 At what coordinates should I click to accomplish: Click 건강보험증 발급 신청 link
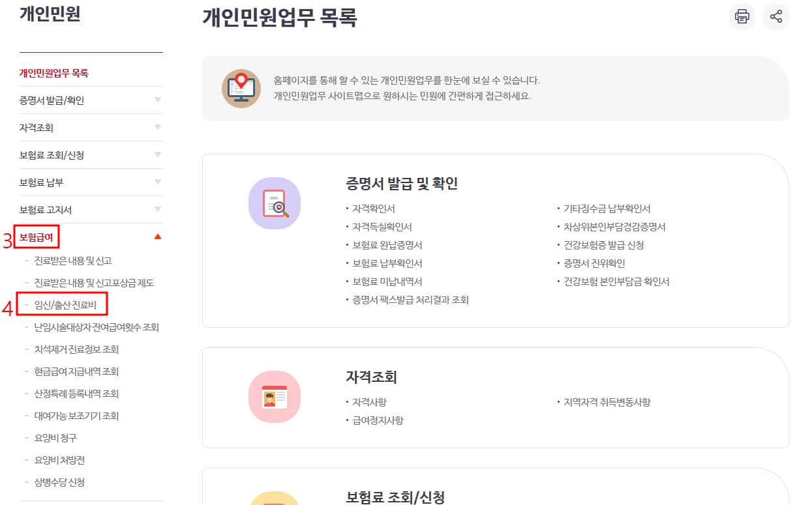[x=604, y=245]
